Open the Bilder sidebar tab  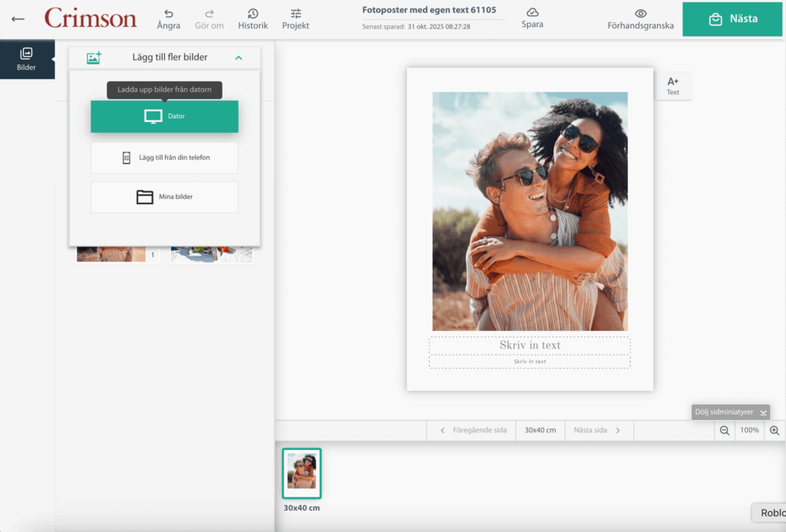tap(27, 60)
